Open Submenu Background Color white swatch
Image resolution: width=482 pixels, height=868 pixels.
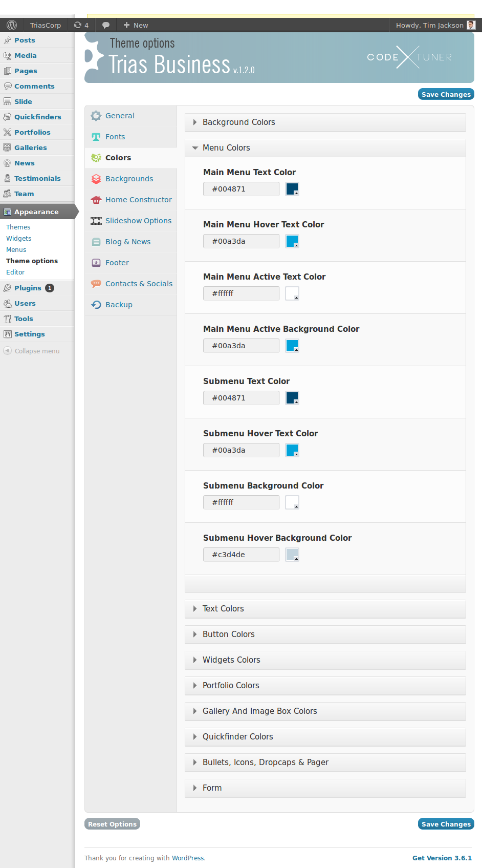coord(292,502)
